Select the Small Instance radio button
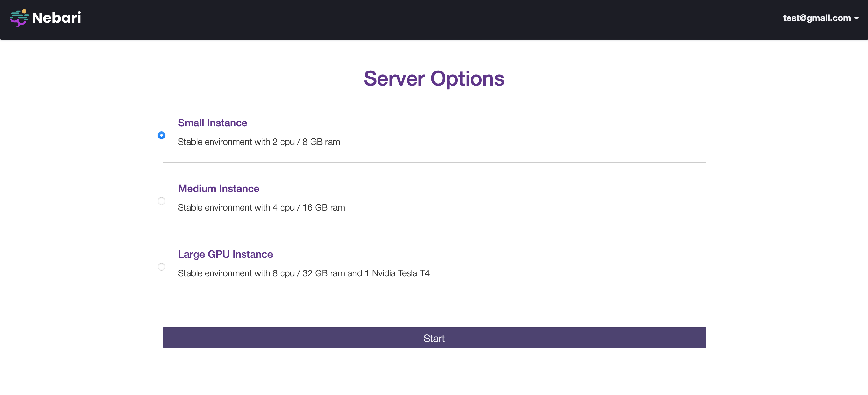The image size is (868, 395). [161, 135]
